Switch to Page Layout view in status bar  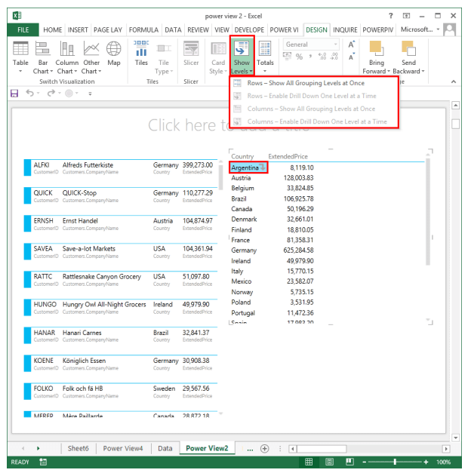[329, 462]
